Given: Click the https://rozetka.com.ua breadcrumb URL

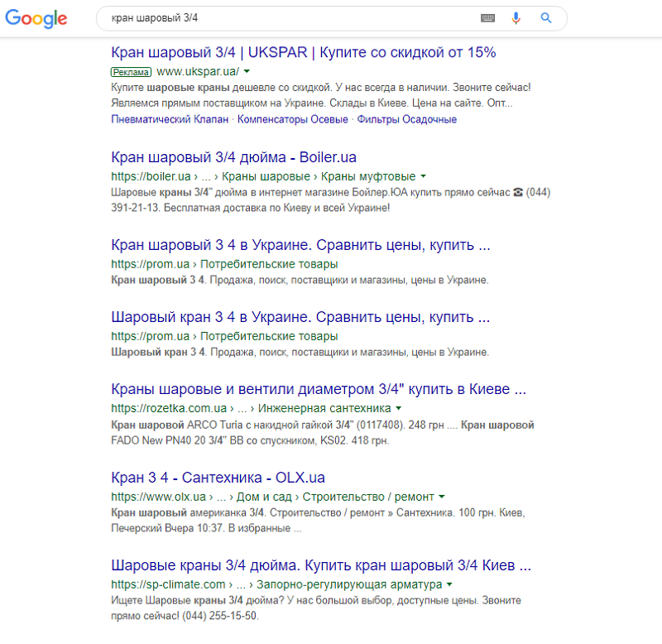Looking at the screenshot, I should coord(169,408).
